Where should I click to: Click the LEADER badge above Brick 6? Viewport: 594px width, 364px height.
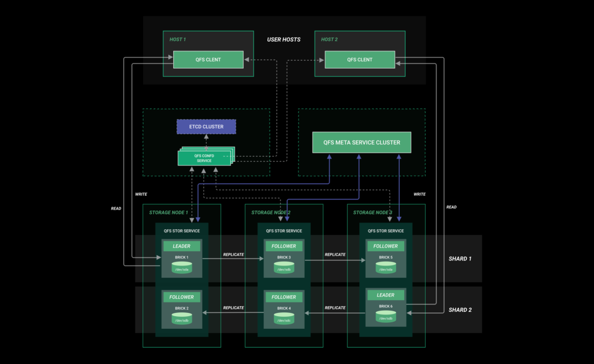(386, 295)
